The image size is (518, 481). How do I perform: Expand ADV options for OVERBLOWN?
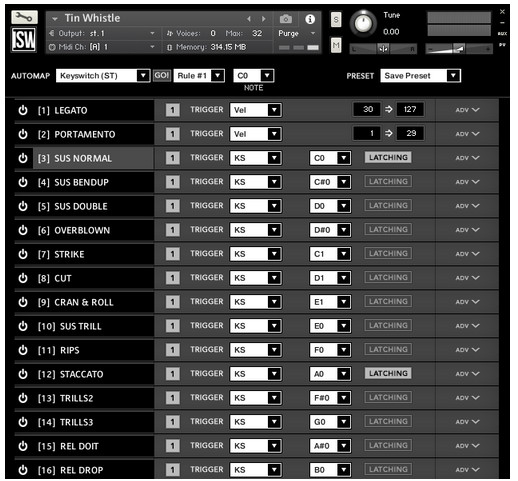pyautogui.click(x=467, y=230)
